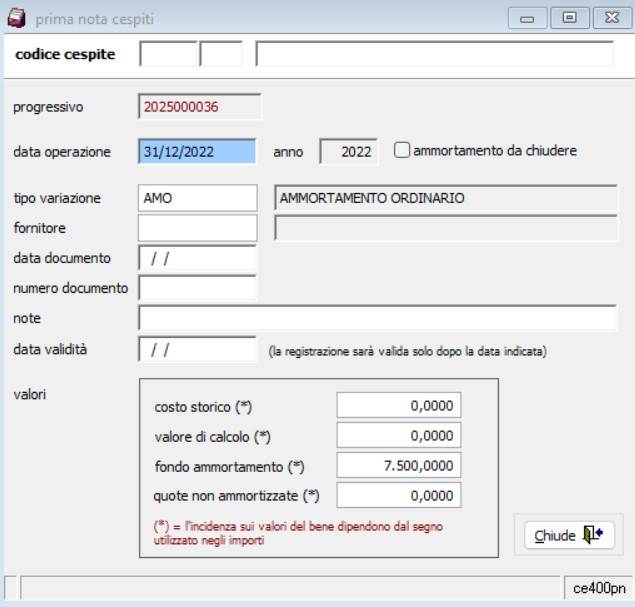Click the note input field
635x607 pixels.
pyautogui.click(x=377, y=318)
